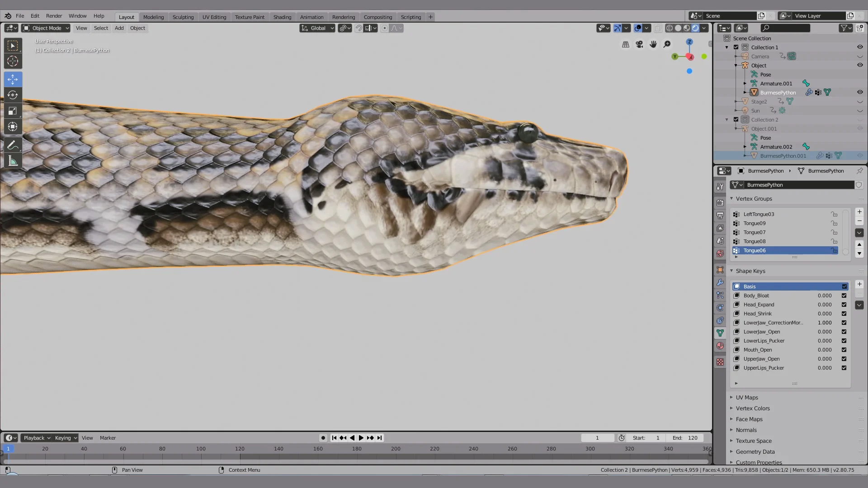The width and height of the screenshot is (868, 488).
Task: Toggle camera view in viewport
Action: tap(639, 44)
